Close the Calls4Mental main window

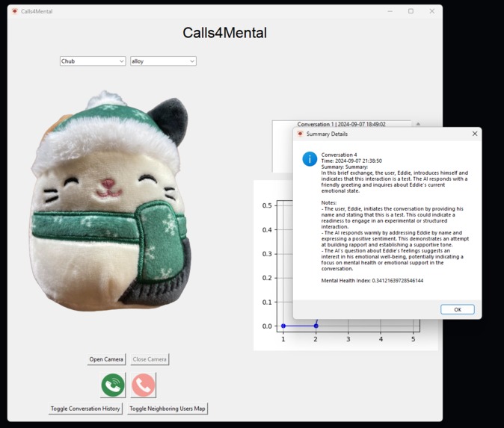pos(431,11)
